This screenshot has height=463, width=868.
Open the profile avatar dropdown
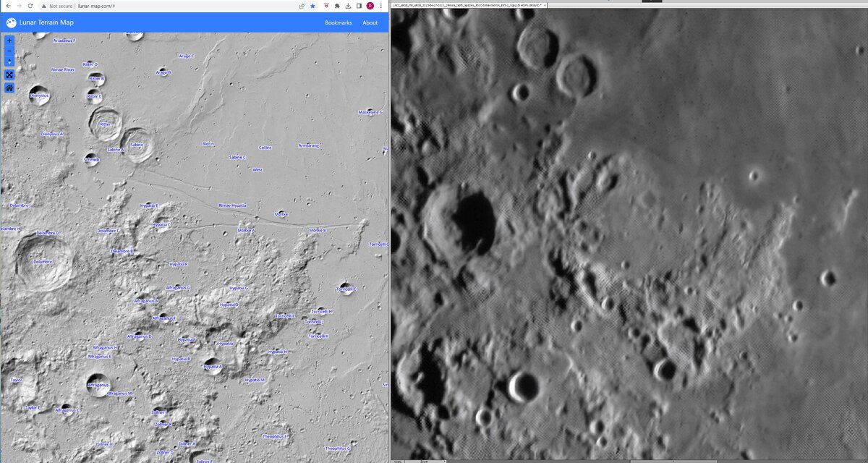click(370, 6)
